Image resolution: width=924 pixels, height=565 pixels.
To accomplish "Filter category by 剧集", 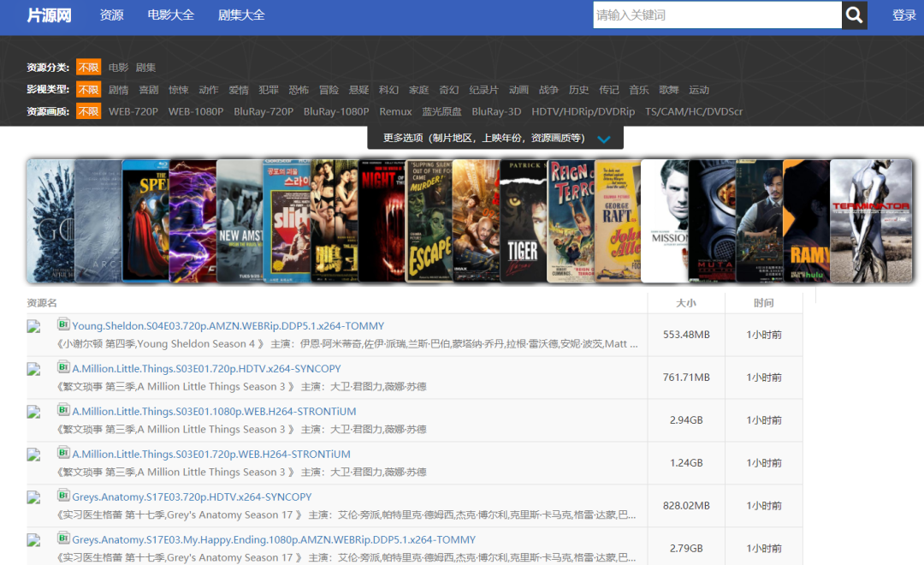I will (145, 68).
